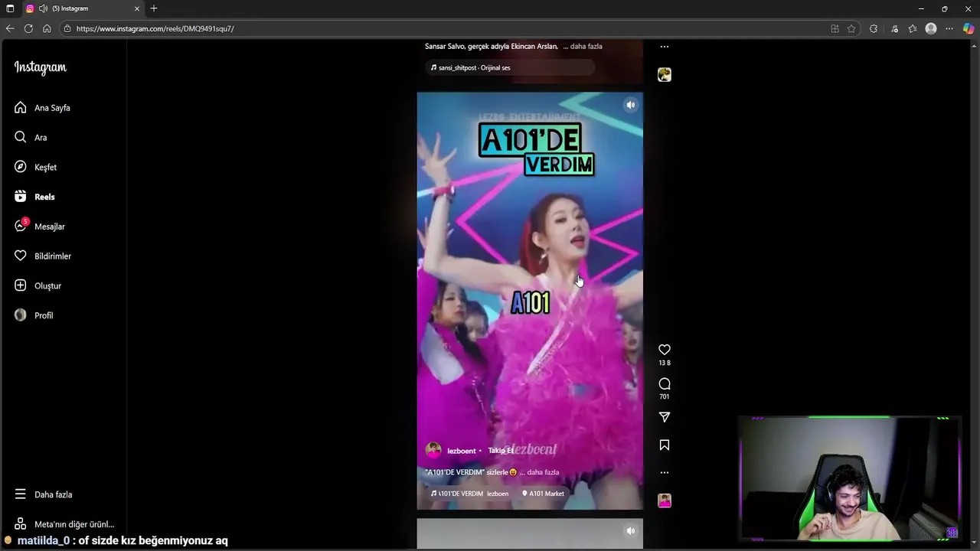
Task: Click the 701 comments count
Action: [665, 396]
